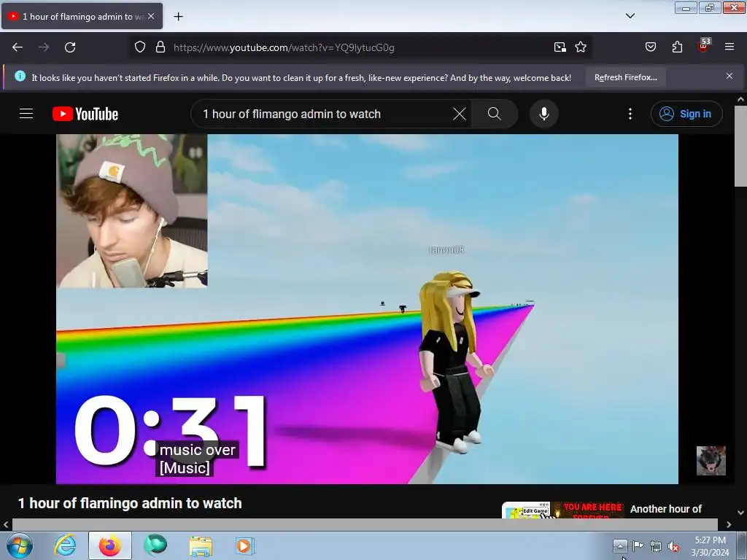Click the horizontal scrollbar right arrow
747x560 pixels.
click(729, 524)
